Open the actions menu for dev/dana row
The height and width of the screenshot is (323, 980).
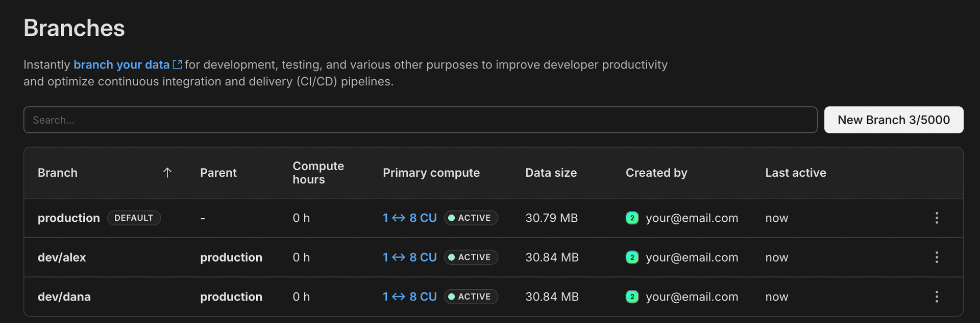[x=936, y=296]
